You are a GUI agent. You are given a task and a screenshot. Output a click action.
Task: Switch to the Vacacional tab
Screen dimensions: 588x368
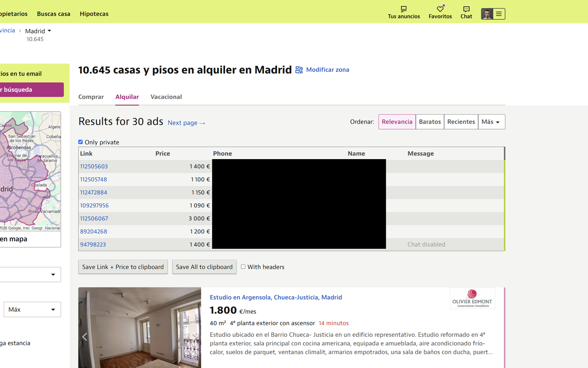(x=166, y=97)
